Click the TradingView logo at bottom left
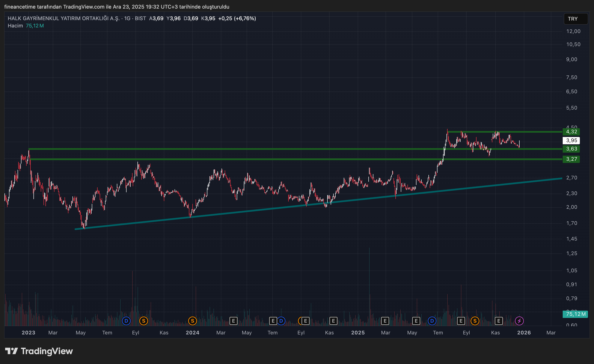Image resolution: width=594 pixels, height=364 pixels. [x=39, y=351]
